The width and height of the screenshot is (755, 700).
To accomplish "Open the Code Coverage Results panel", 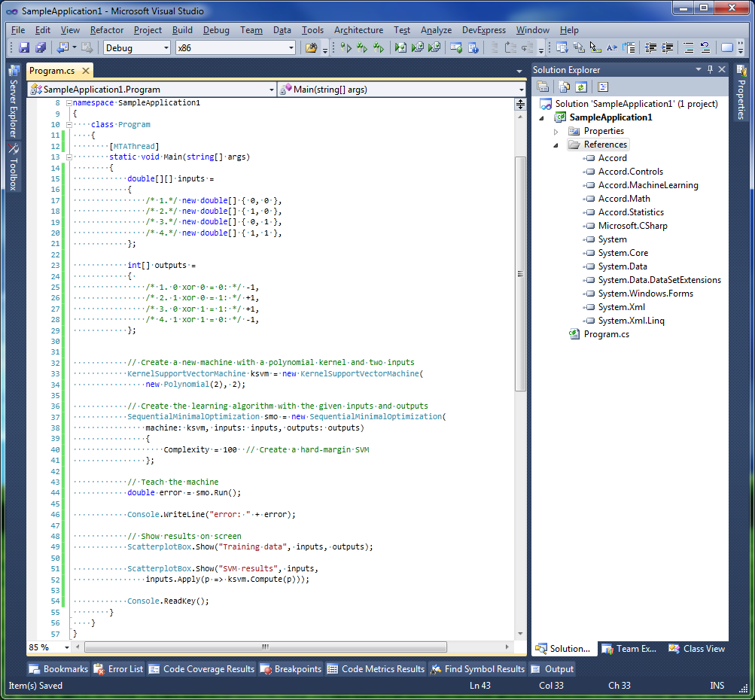I will [x=202, y=668].
